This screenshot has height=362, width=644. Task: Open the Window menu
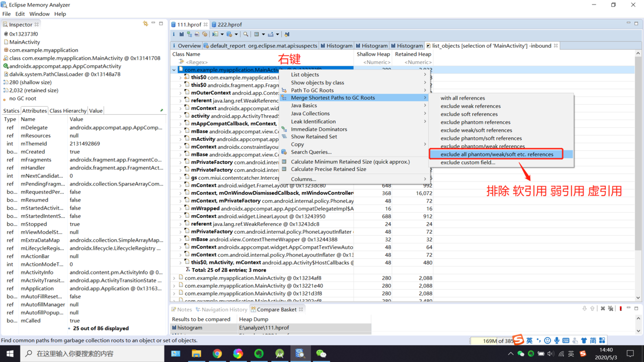pyautogui.click(x=39, y=14)
